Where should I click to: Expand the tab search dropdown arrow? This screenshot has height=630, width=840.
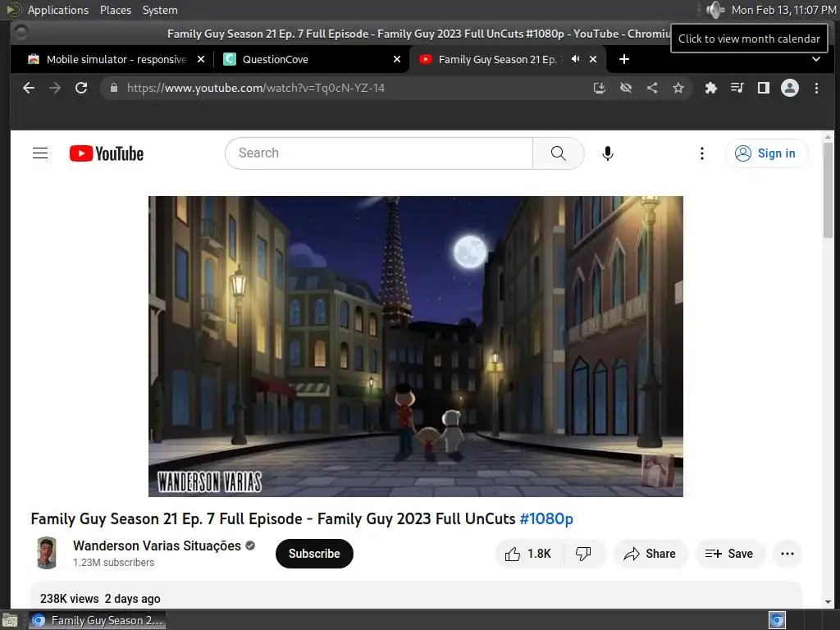816,59
